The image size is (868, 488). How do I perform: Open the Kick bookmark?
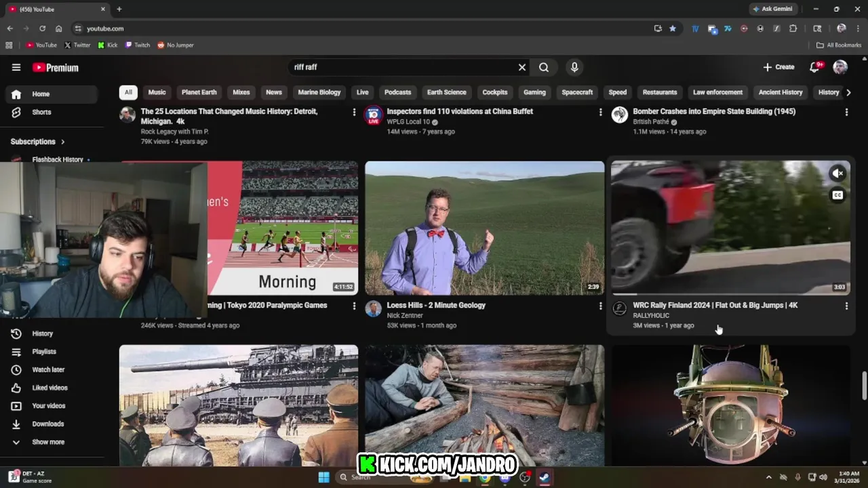click(108, 45)
